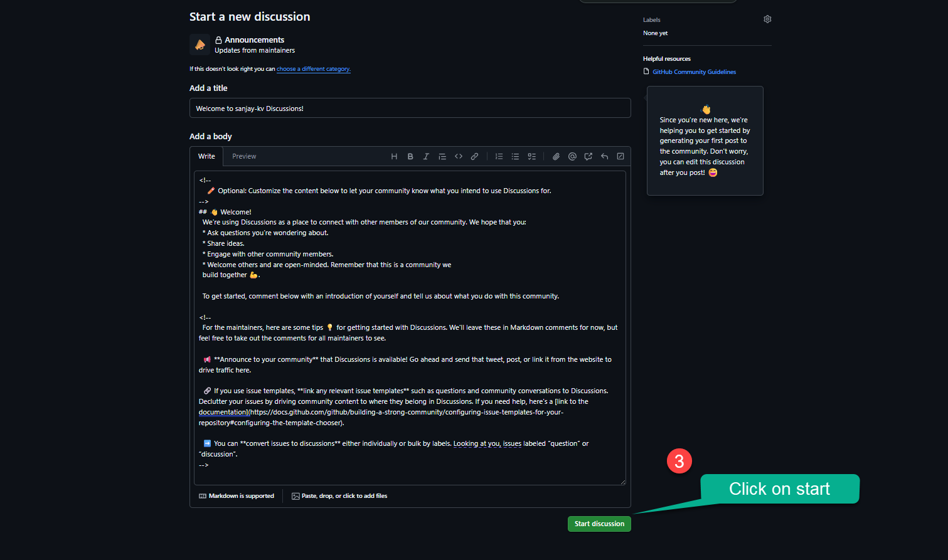The height and width of the screenshot is (560, 948).
Task: Click the '## Welcome!' line in body
Action: [x=225, y=212]
